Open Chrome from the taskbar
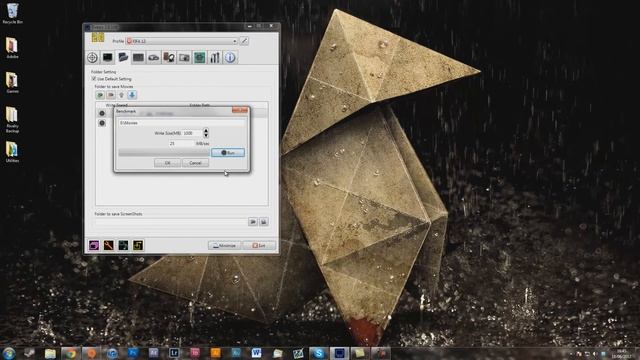The height and width of the screenshot is (360, 640). click(71, 353)
